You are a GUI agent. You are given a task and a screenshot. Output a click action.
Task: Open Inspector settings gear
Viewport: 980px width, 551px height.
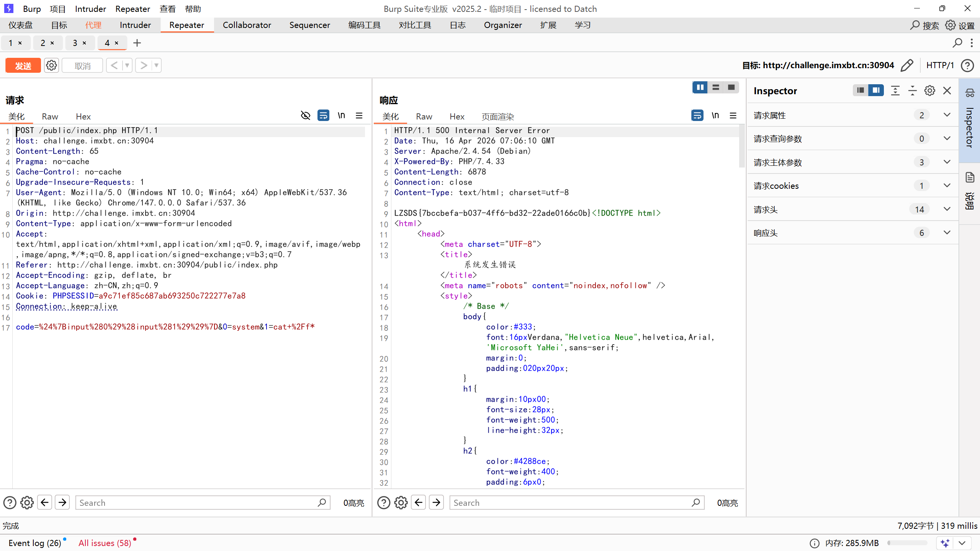pos(929,91)
